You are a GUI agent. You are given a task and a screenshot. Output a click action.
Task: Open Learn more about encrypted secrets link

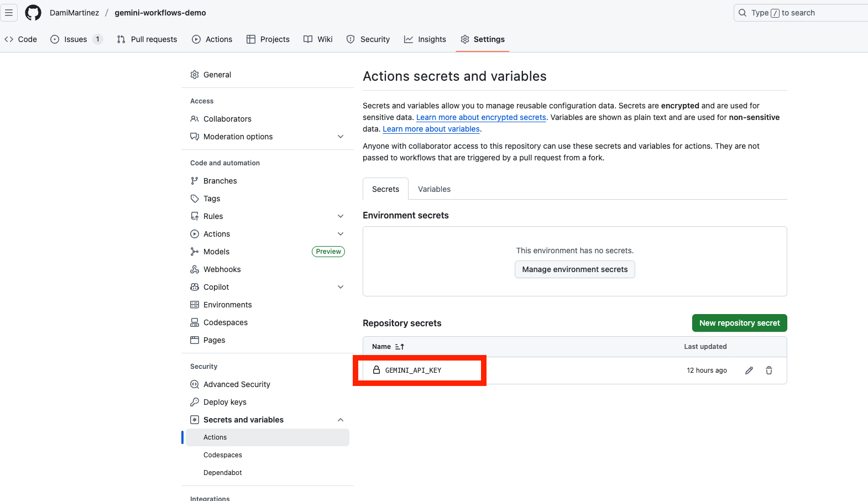point(481,117)
